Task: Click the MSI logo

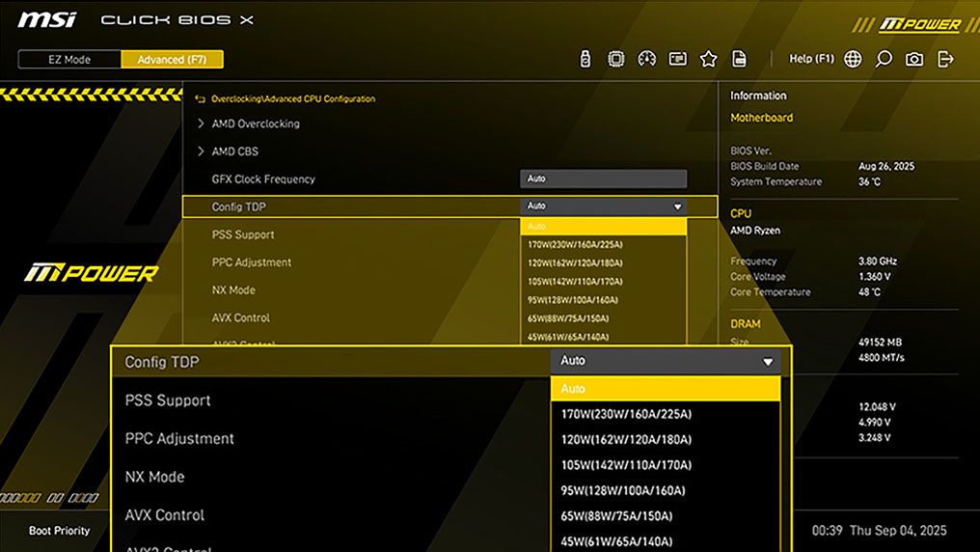Action: click(47, 20)
